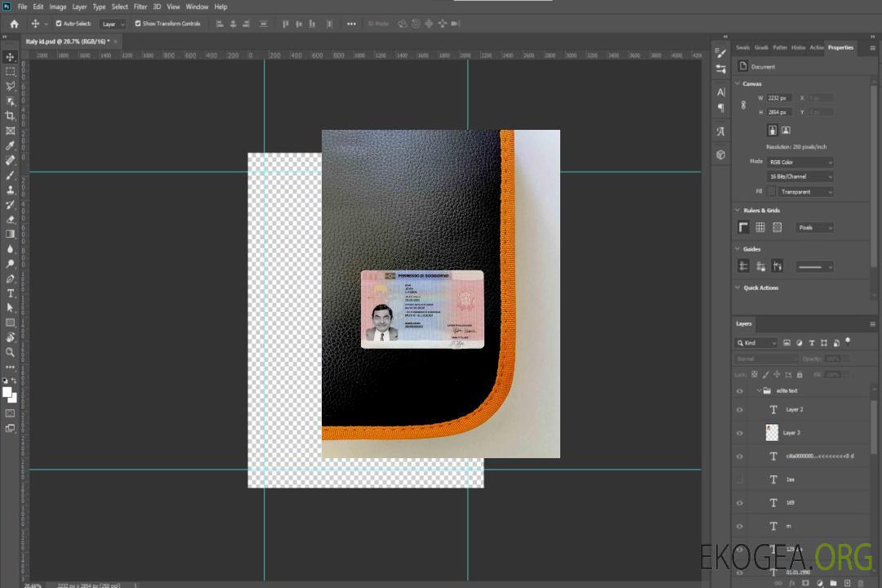
Task: Select the Eyedropper tool
Action: (x=11, y=145)
